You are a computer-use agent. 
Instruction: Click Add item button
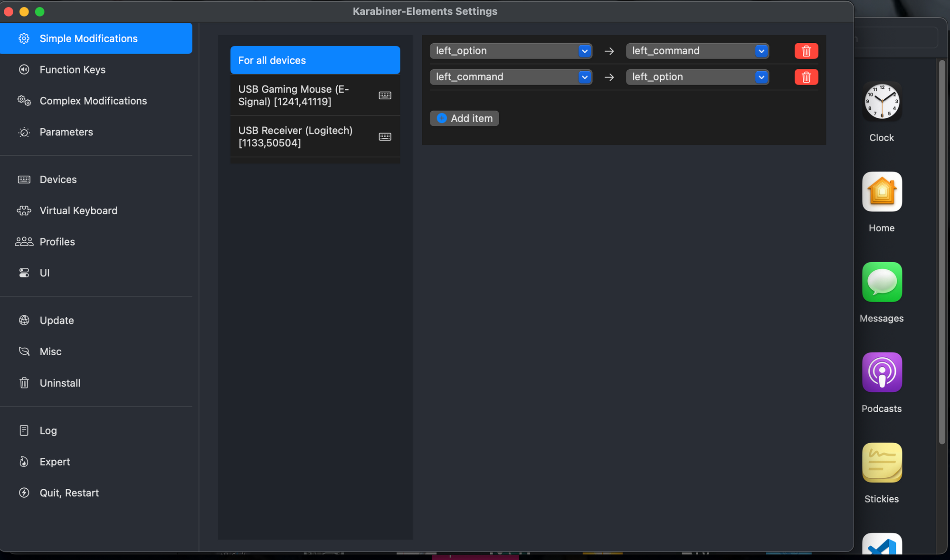464,118
